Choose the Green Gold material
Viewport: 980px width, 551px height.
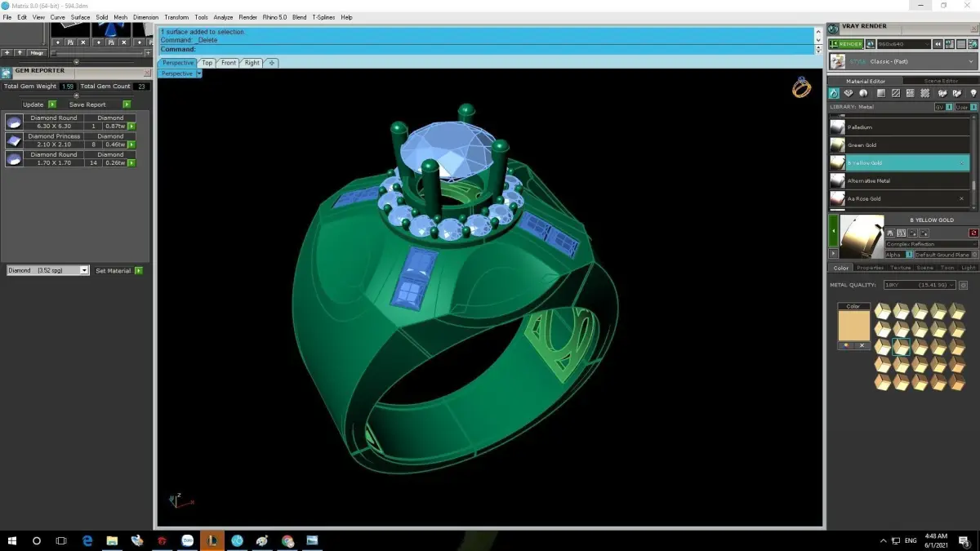click(899, 145)
